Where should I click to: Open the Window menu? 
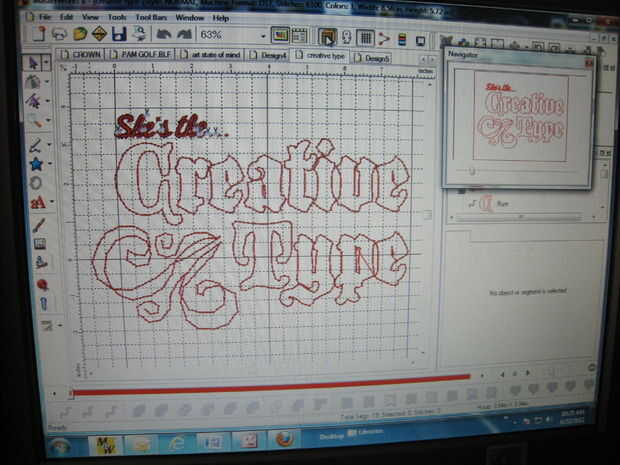pyautogui.click(x=190, y=18)
